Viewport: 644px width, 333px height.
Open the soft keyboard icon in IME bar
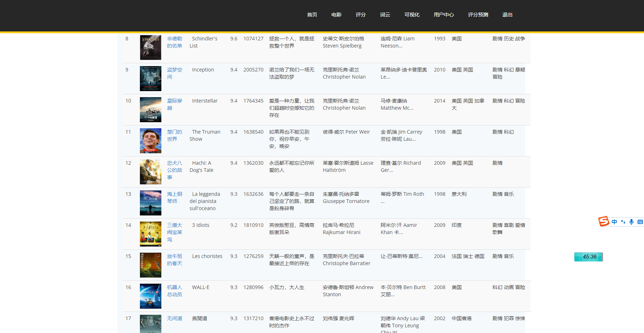point(640,222)
